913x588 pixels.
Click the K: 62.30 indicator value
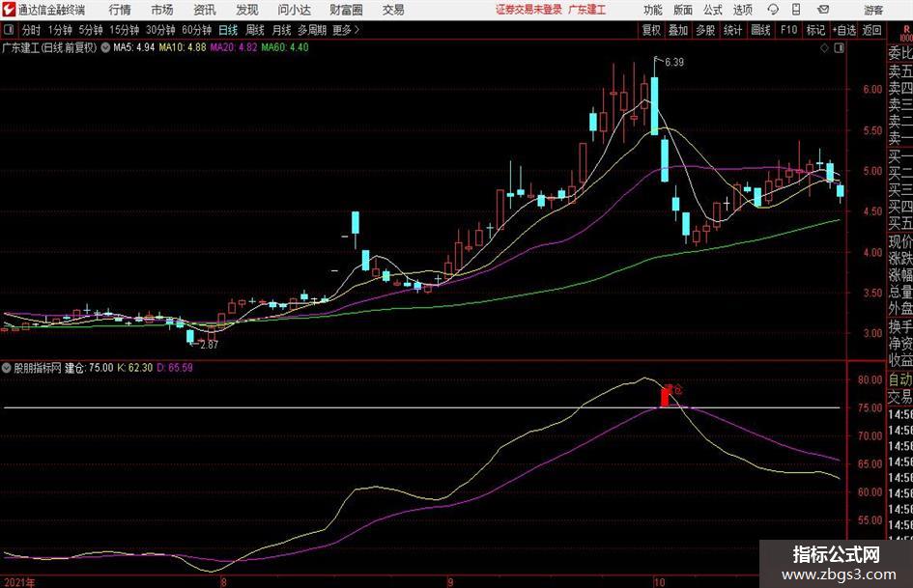click(x=134, y=367)
